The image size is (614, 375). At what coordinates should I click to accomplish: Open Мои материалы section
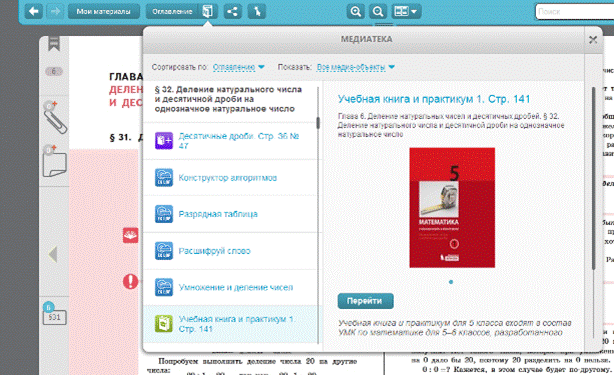tap(103, 11)
